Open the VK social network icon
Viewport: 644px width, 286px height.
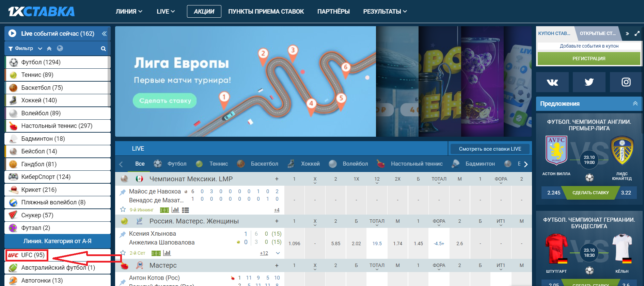[552, 82]
